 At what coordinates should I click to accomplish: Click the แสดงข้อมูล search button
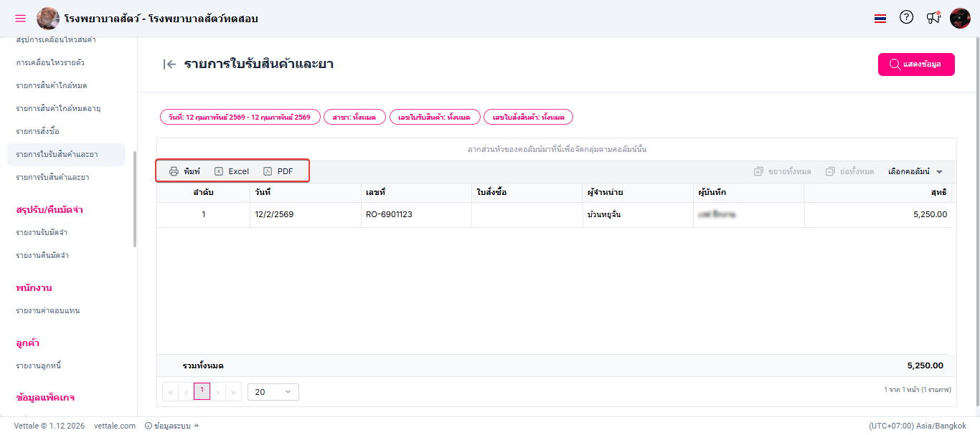tap(916, 64)
